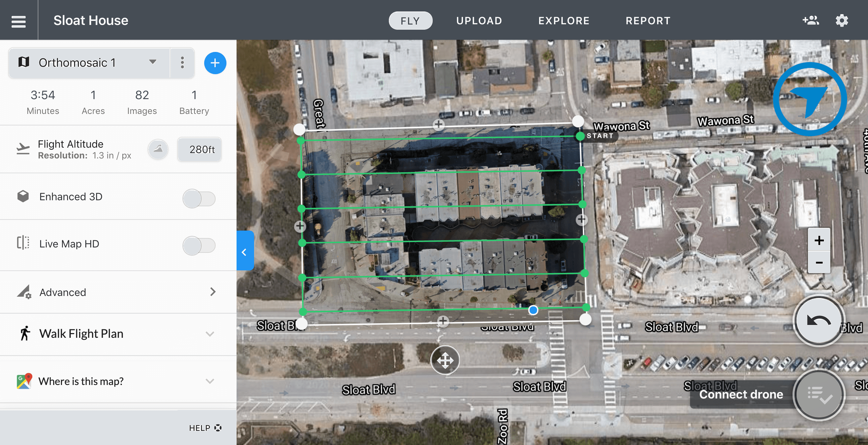This screenshot has width=868, height=445.
Task: Click the Resolution 1.3 in / px text
Action: pos(85,155)
